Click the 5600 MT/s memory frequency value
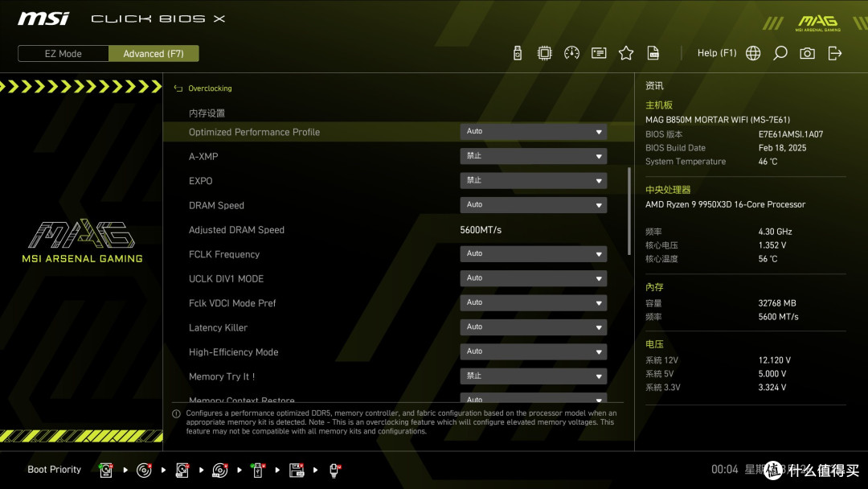 click(778, 317)
